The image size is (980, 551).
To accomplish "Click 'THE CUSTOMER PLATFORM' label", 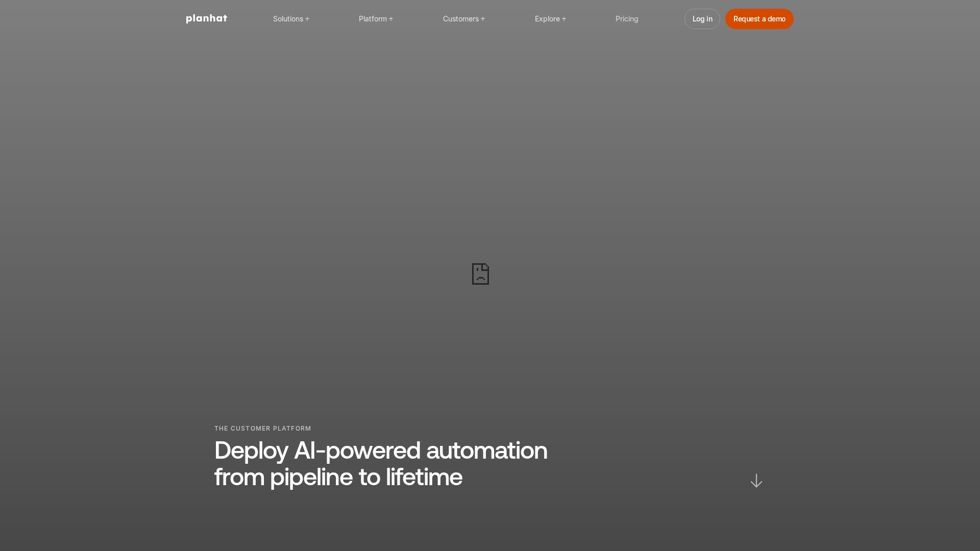I will [262, 429].
